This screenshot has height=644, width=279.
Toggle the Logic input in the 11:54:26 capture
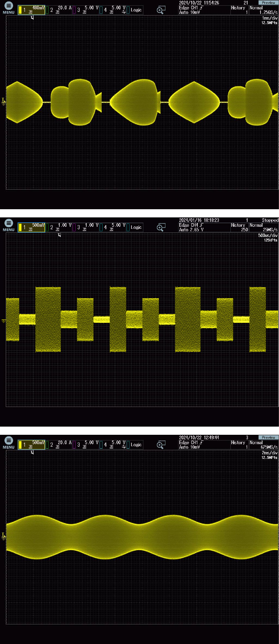coord(134,10)
